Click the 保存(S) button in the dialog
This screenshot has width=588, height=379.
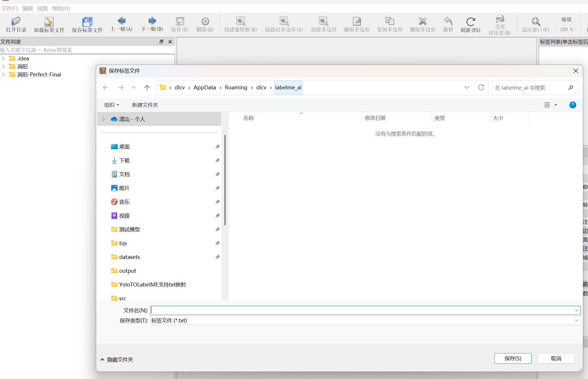click(512, 358)
